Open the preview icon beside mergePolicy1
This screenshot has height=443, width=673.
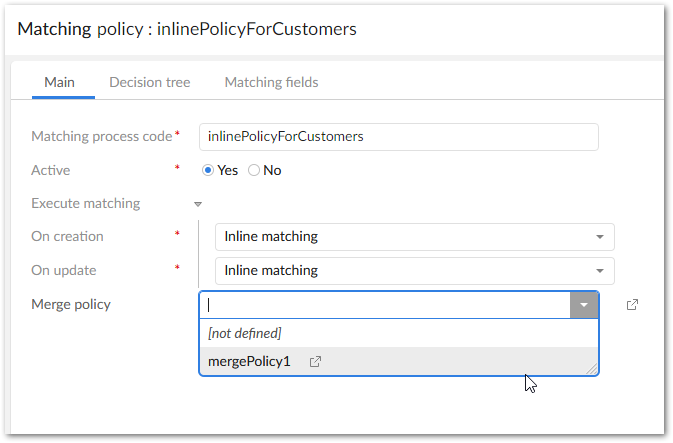(x=316, y=362)
